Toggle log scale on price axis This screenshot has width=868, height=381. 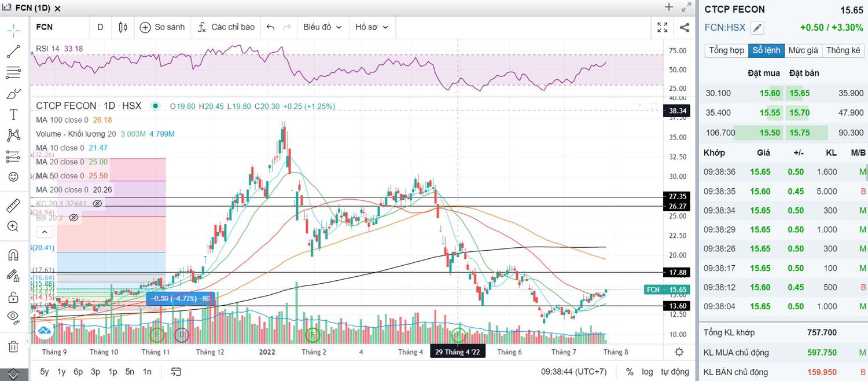point(648,372)
